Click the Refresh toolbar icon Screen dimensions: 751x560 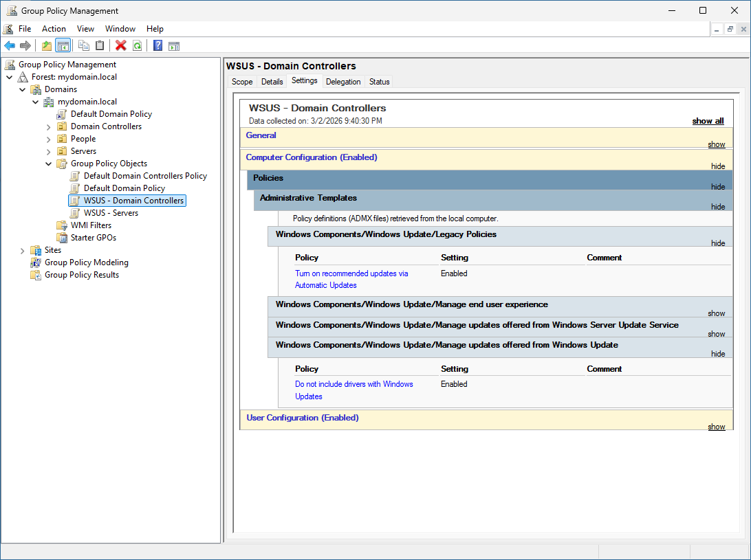[x=137, y=45]
